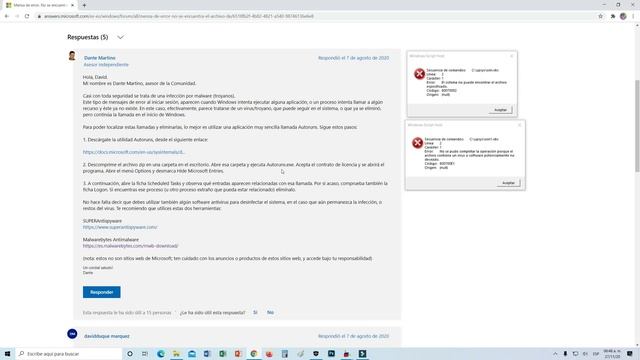Open the Malwarebytes mwb-download link
640x360 pixels.
131,246
